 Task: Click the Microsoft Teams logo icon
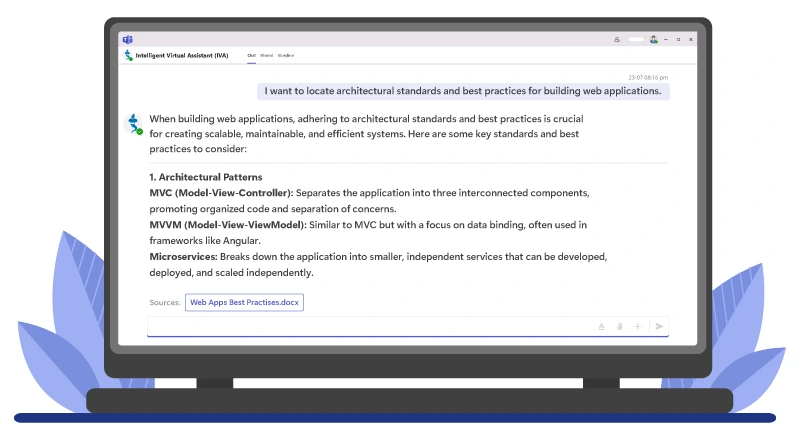(127, 40)
